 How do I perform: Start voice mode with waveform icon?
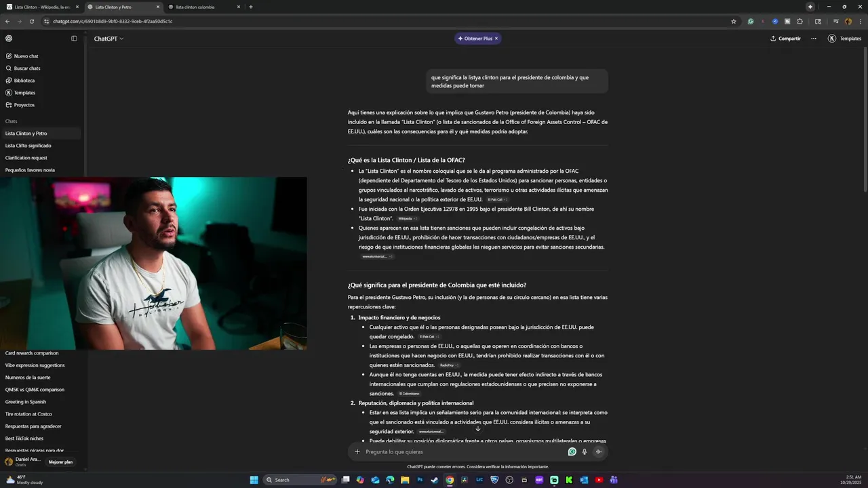(x=598, y=452)
